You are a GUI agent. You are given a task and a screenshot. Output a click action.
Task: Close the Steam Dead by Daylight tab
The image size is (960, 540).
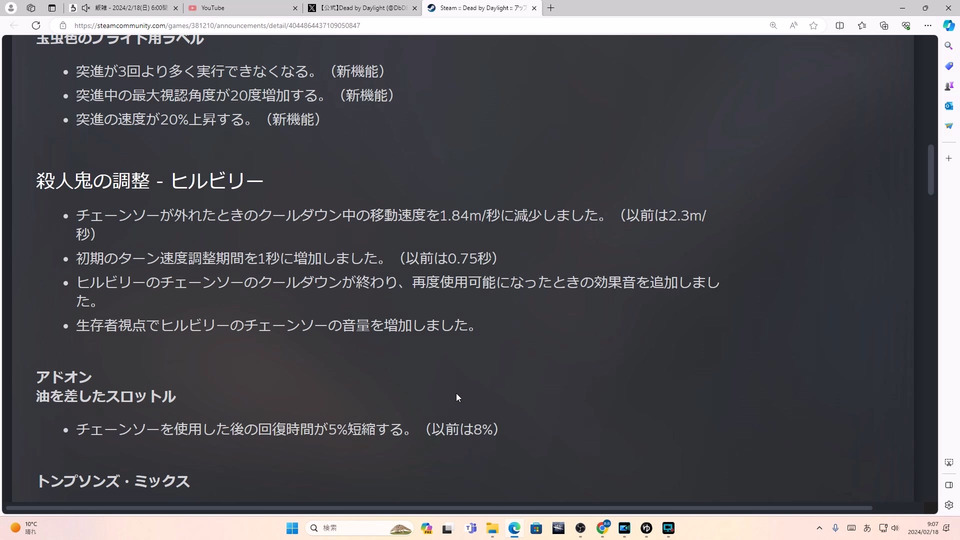534,8
